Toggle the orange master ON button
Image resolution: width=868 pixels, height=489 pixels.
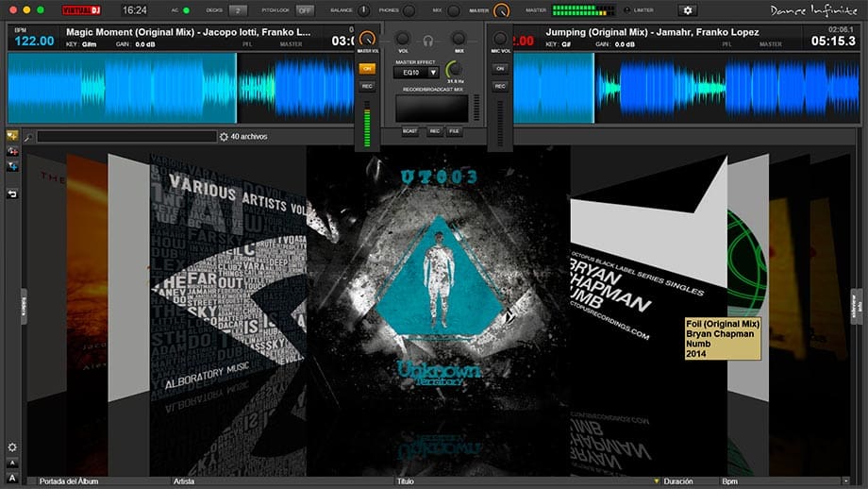[x=367, y=69]
